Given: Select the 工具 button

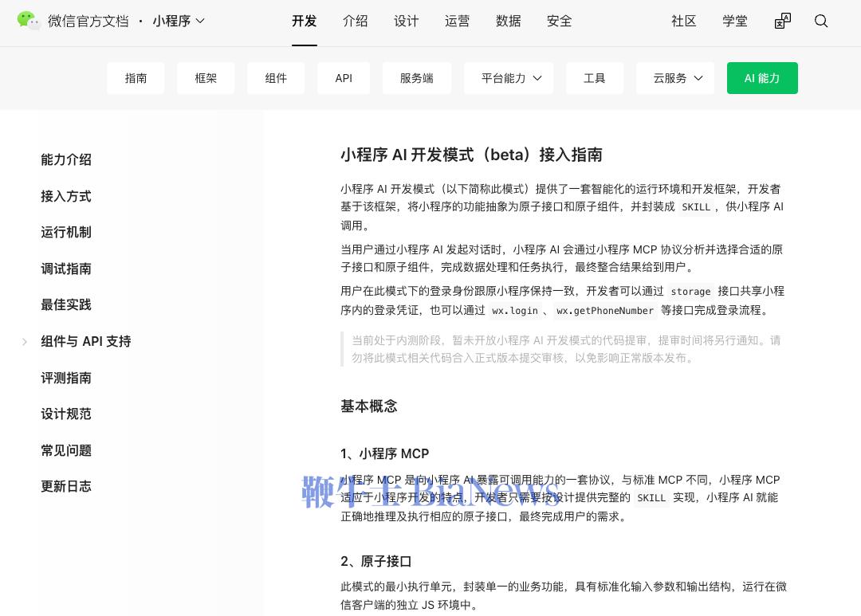Looking at the screenshot, I should pyautogui.click(x=595, y=78).
